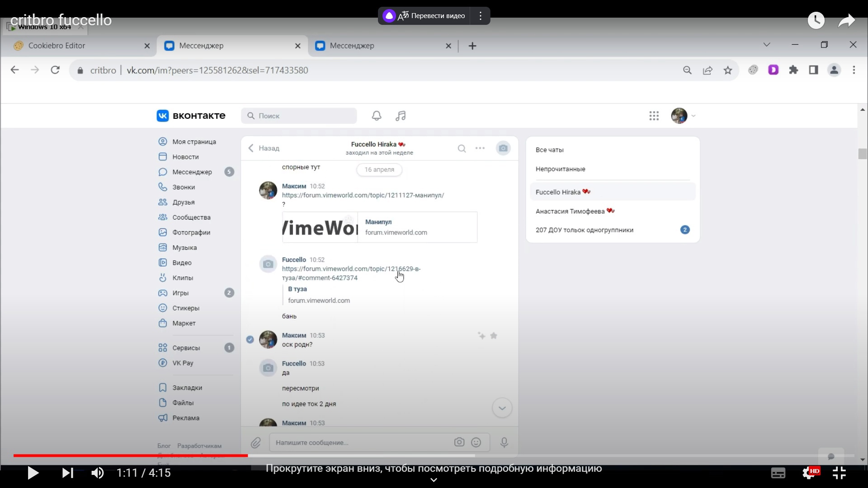The image size is (868, 488).
Task: Click the search-in-chat magnifier icon
Action: point(462,148)
